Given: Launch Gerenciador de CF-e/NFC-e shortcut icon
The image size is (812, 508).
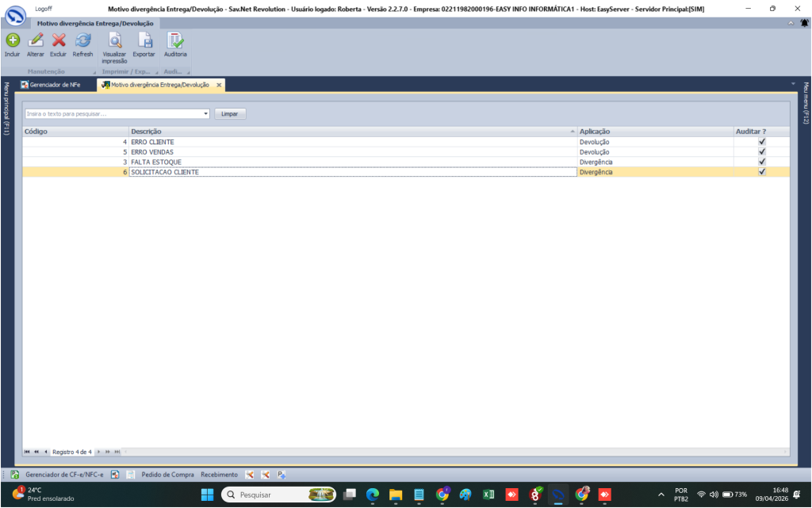Looking at the screenshot, I should pos(14,475).
